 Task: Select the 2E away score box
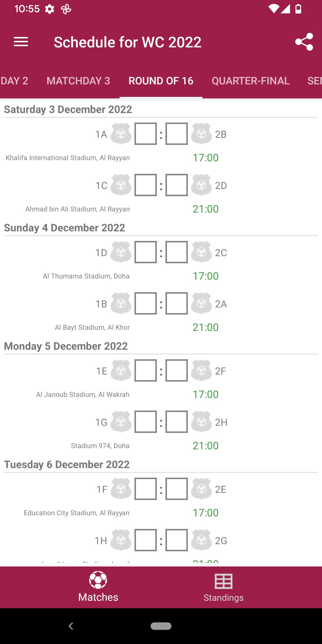pos(177,489)
